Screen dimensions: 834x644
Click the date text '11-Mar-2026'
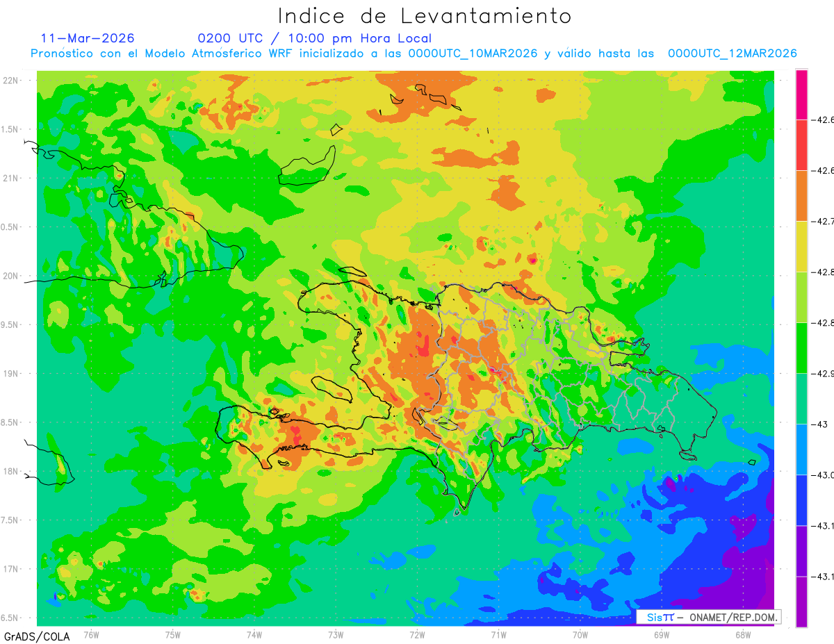(88, 38)
